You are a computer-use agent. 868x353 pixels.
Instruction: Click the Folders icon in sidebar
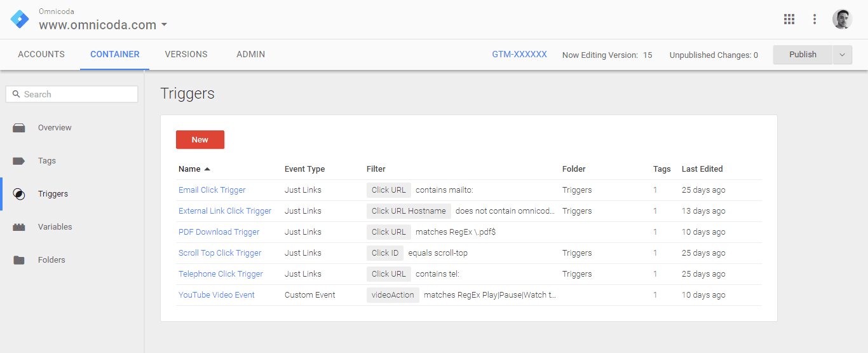(x=19, y=260)
